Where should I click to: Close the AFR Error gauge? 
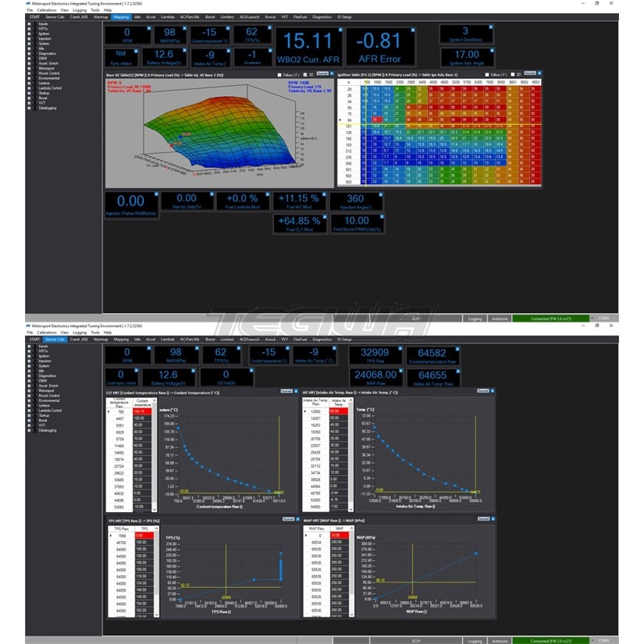point(412,30)
